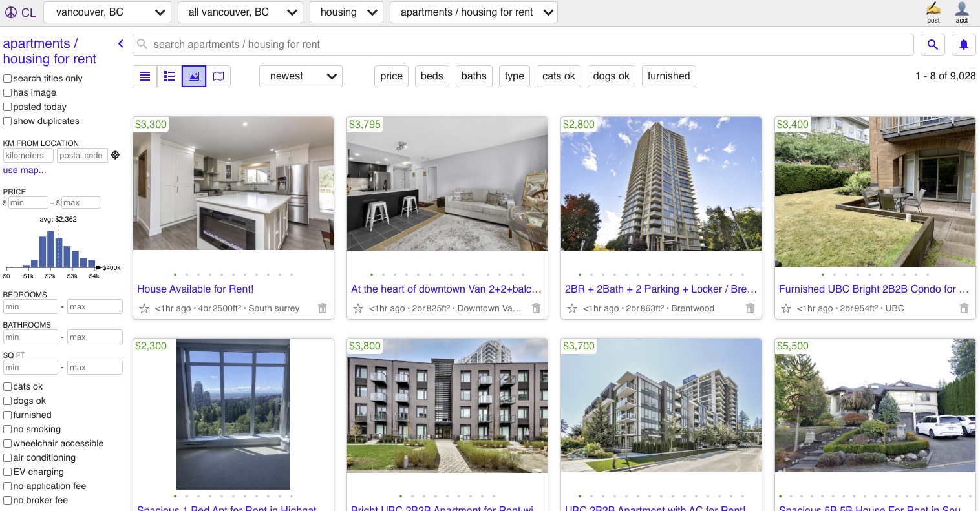Click the apartments / housing for rent heading
The height and width of the screenshot is (511, 980).
point(50,51)
